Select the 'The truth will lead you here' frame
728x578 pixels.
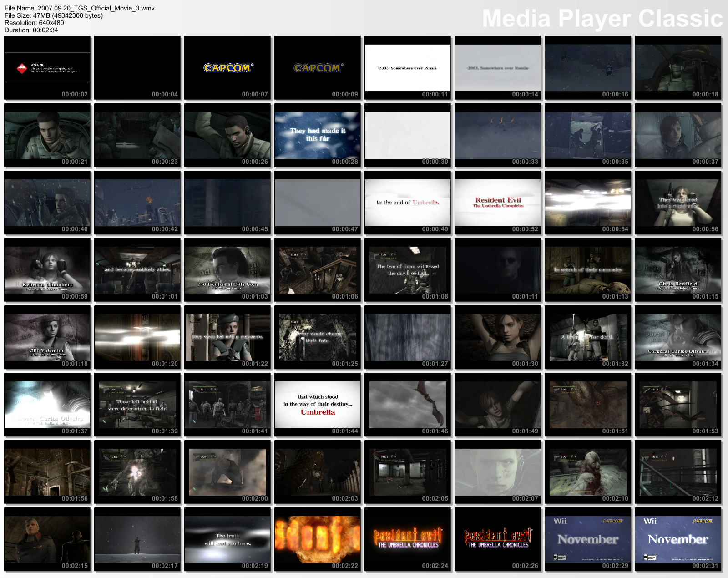point(227,539)
